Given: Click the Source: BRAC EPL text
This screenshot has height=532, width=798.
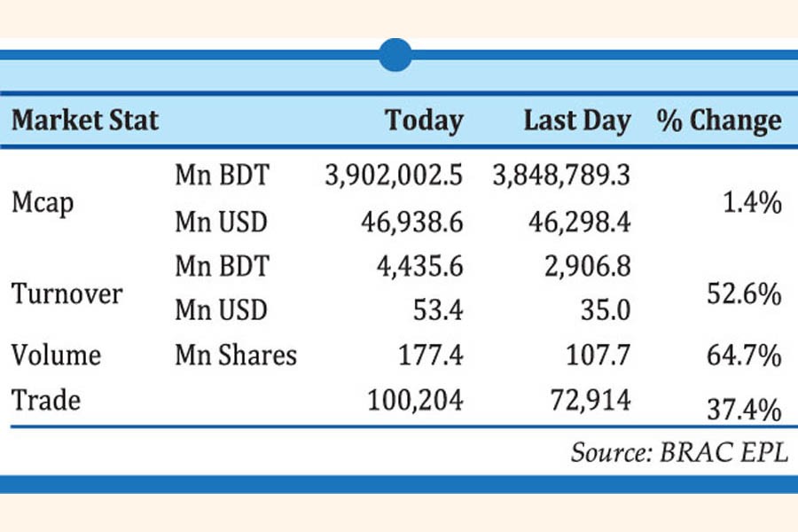Looking at the screenshot, I should tap(679, 451).
